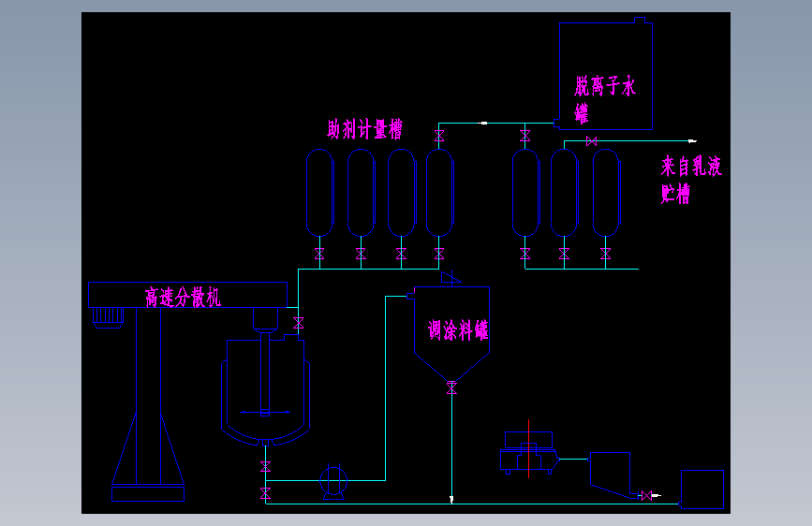
Task: Select the square product container at bottom right
Action: [x=701, y=489]
